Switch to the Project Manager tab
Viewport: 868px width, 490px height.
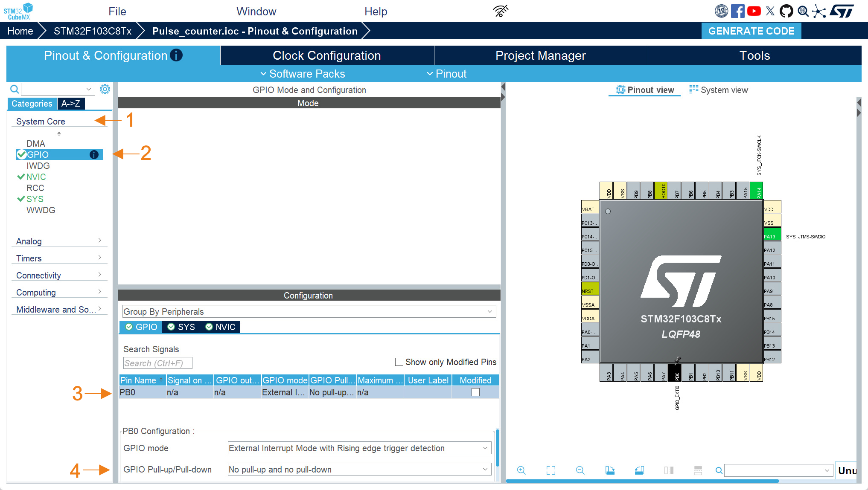coord(541,55)
